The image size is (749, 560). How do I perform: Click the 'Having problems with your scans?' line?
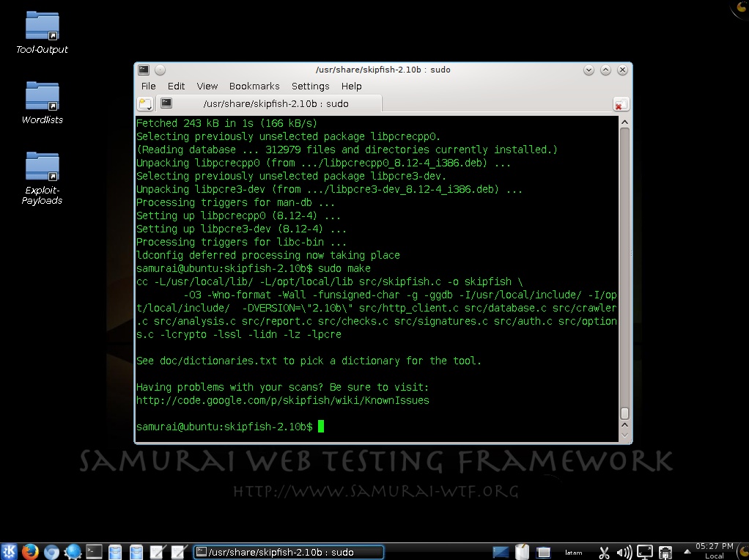click(x=282, y=387)
